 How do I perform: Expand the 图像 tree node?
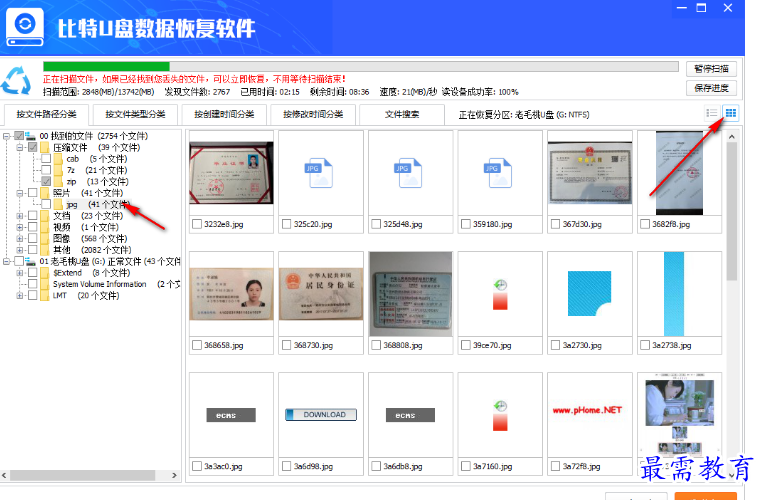pyautogui.click(x=19, y=239)
